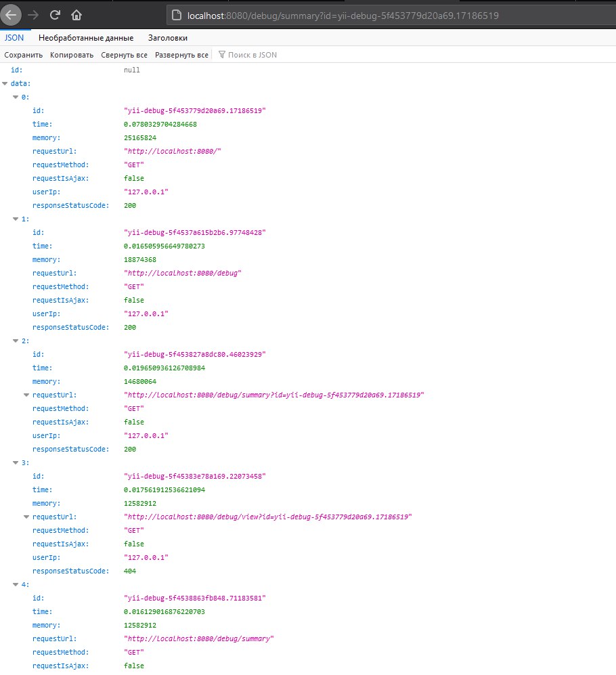Click the Сохранить button

coord(23,55)
